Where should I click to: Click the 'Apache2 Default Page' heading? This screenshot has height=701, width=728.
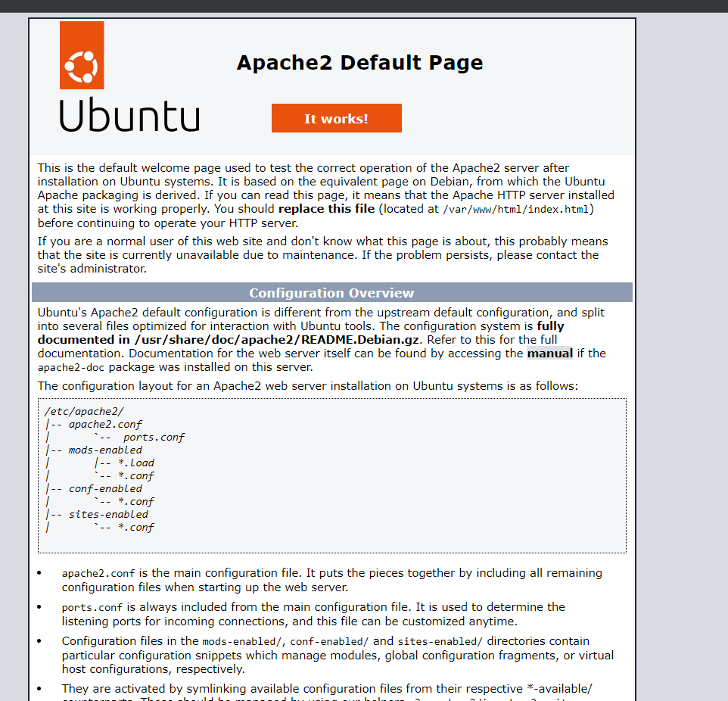coord(359,63)
